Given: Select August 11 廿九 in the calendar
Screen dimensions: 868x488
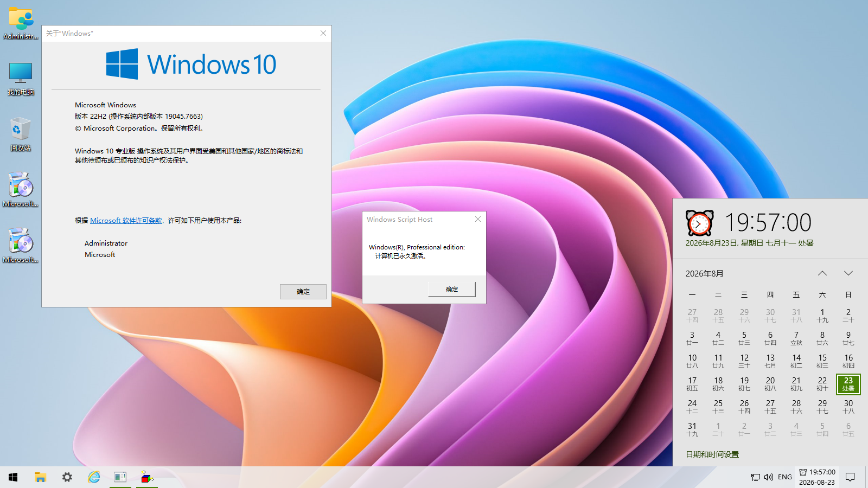Looking at the screenshot, I should 718,362.
